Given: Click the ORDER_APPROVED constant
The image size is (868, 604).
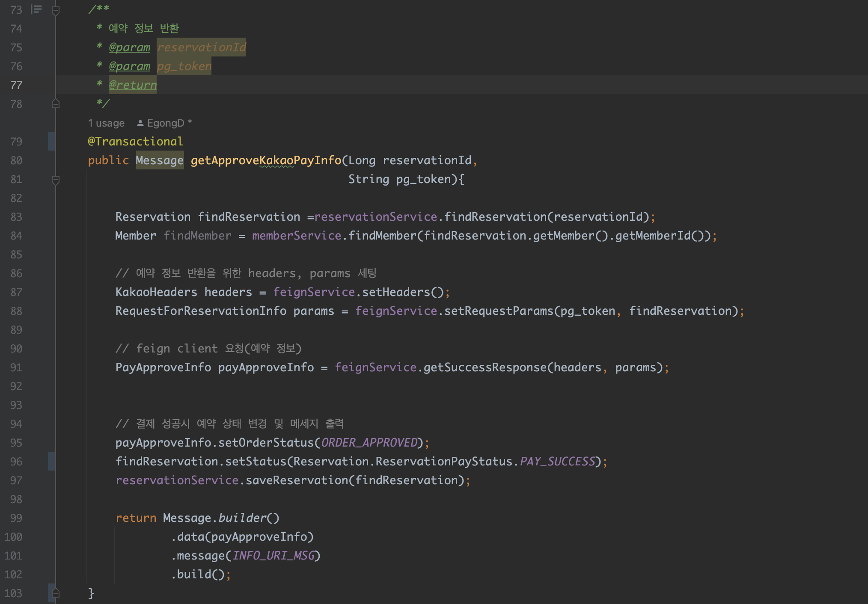Looking at the screenshot, I should (x=369, y=443).
